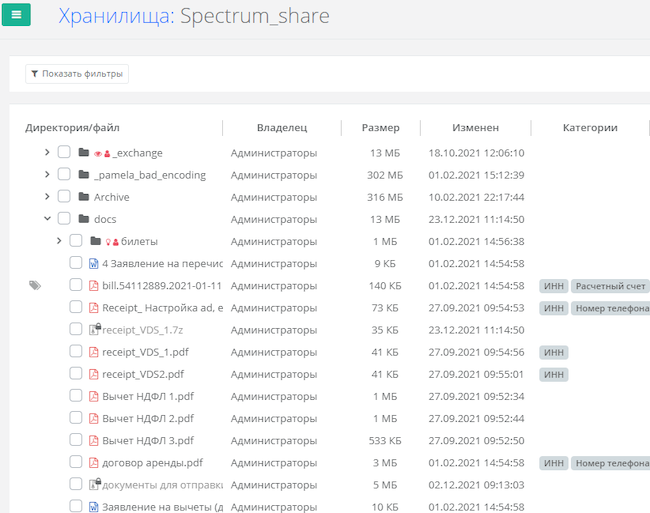The height and width of the screenshot is (513, 650).
Task: Open the Вычет НДФЛ 3.pdf file
Action: [x=148, y=441]
